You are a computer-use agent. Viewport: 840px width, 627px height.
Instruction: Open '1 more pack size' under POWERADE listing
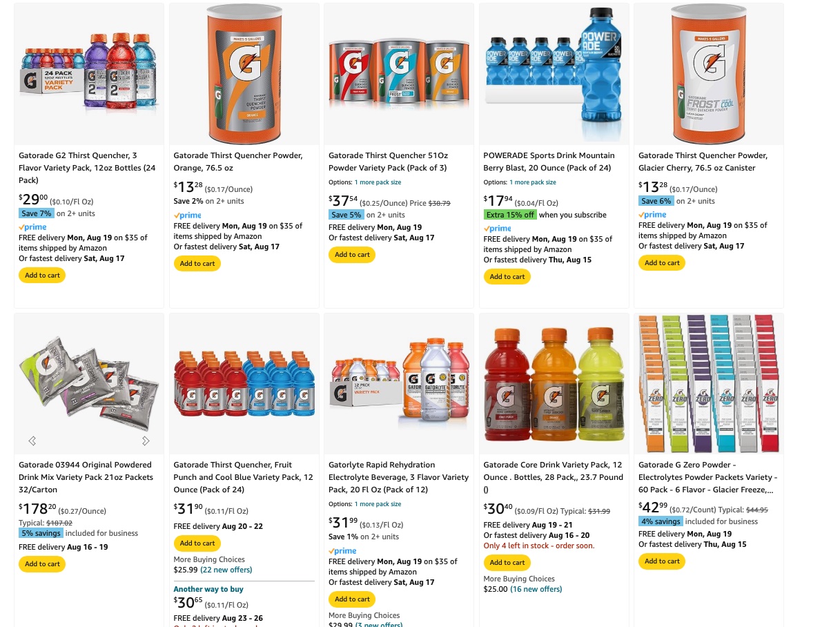(533, 182)
